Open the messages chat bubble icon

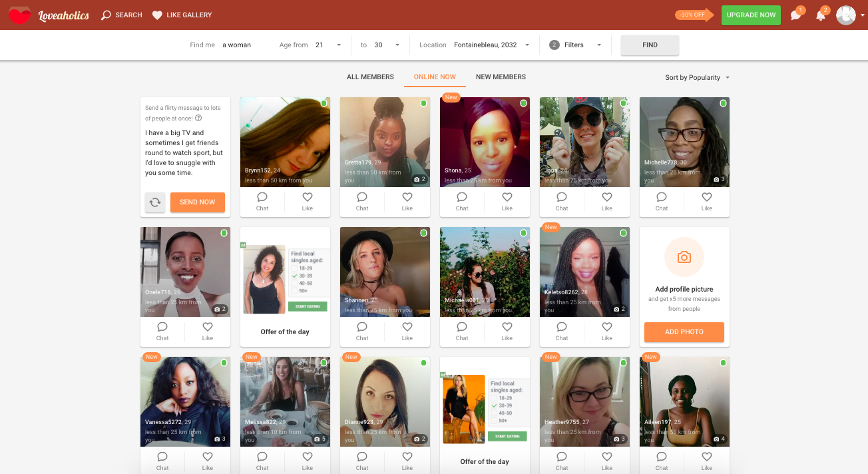[x=795, y=15]
